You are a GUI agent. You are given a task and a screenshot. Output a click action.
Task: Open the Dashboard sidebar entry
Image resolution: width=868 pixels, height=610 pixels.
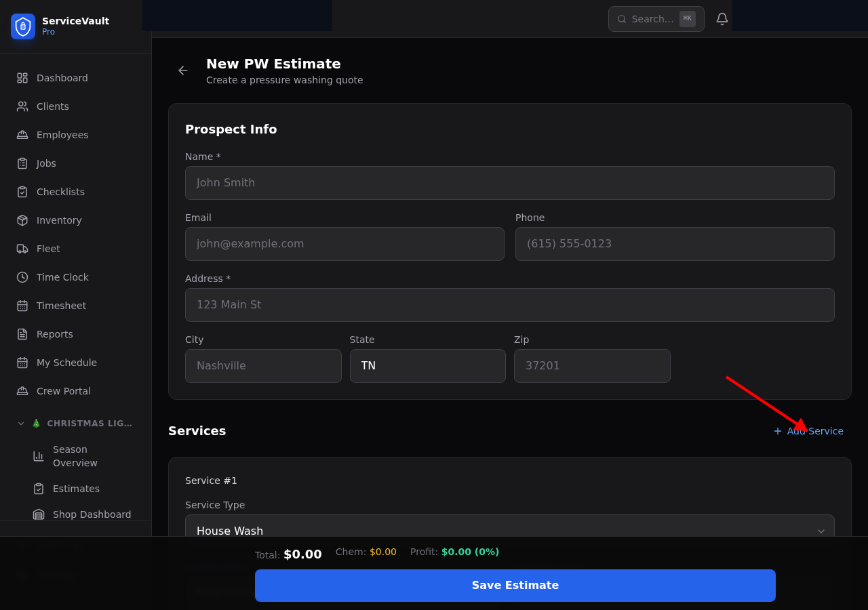pos(62,78)
